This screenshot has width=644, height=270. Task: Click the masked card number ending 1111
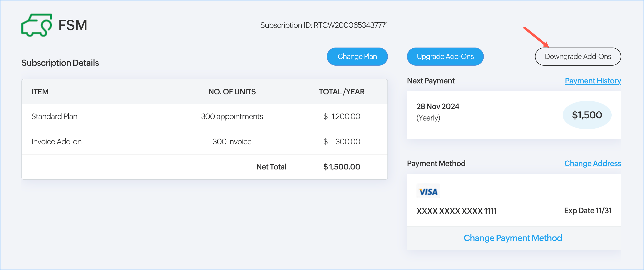click(456, 211)
